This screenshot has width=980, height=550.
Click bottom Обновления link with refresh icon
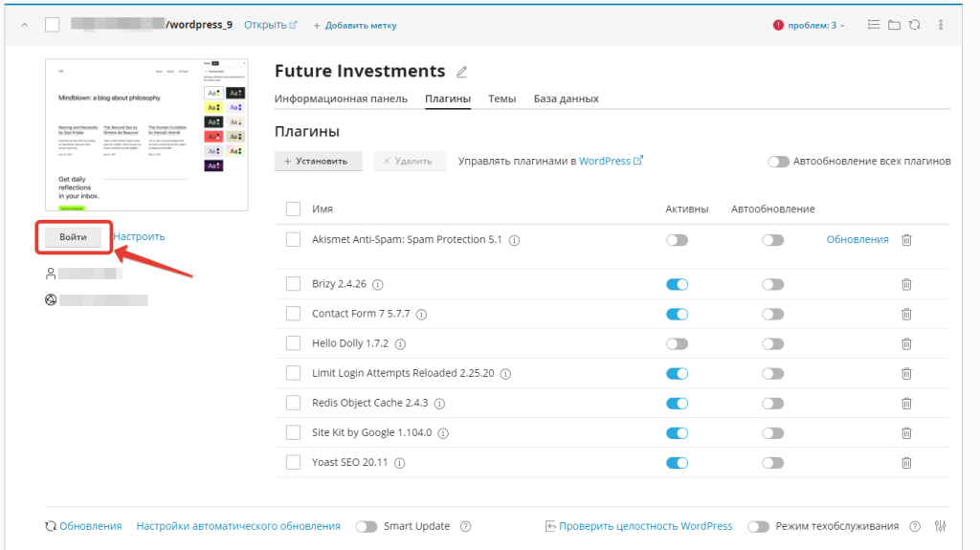click(x=83, y=526)
